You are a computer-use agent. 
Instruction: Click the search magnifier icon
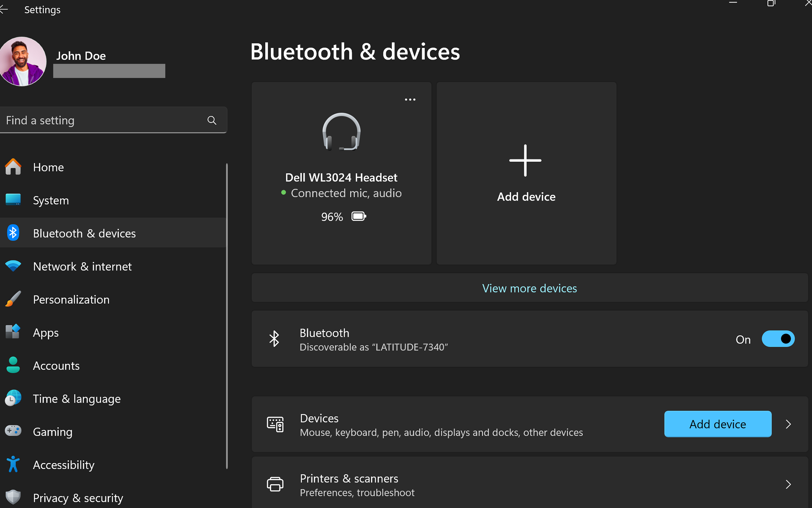tap(212, 120)
